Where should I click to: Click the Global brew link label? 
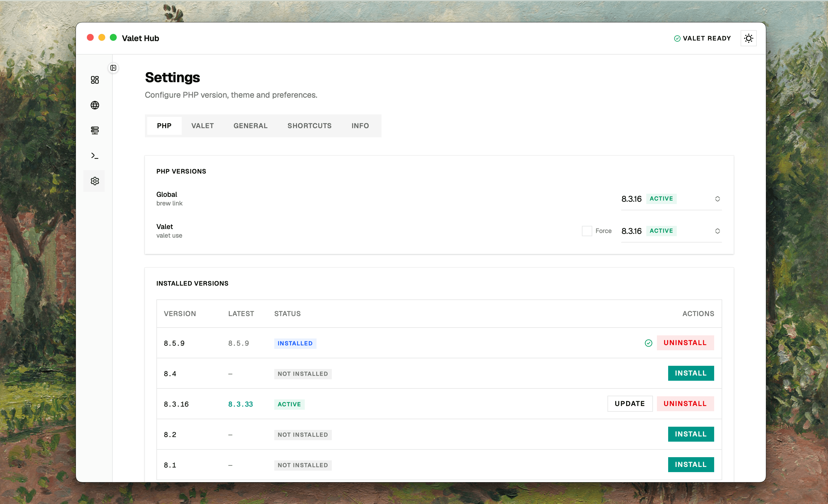coord(169,199)
